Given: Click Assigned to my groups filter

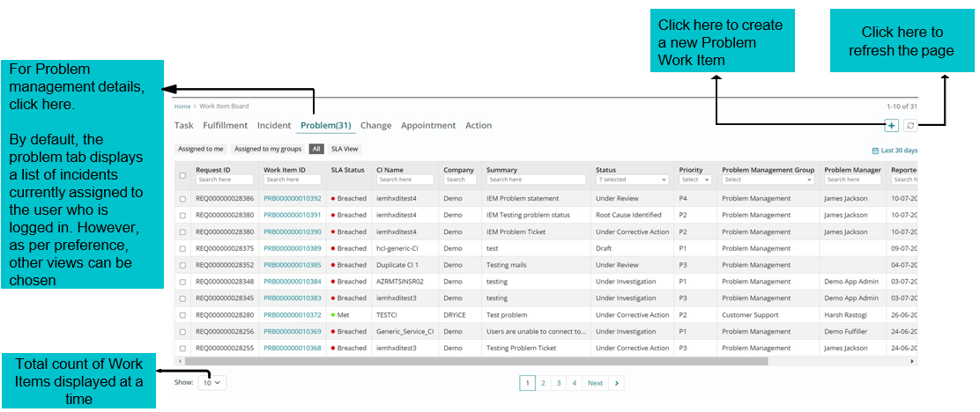Looking at the screenshot, I should [x=268, y=149].
